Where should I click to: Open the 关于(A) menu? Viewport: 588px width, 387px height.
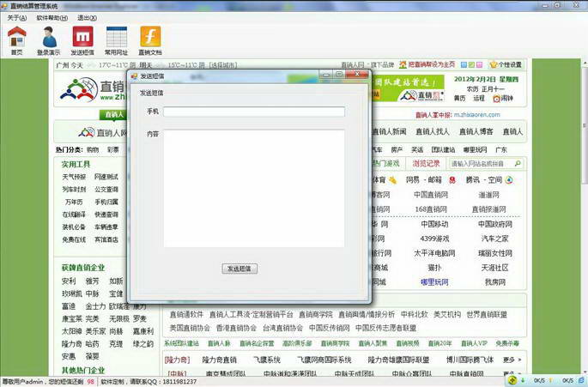[x=17, y=18]
